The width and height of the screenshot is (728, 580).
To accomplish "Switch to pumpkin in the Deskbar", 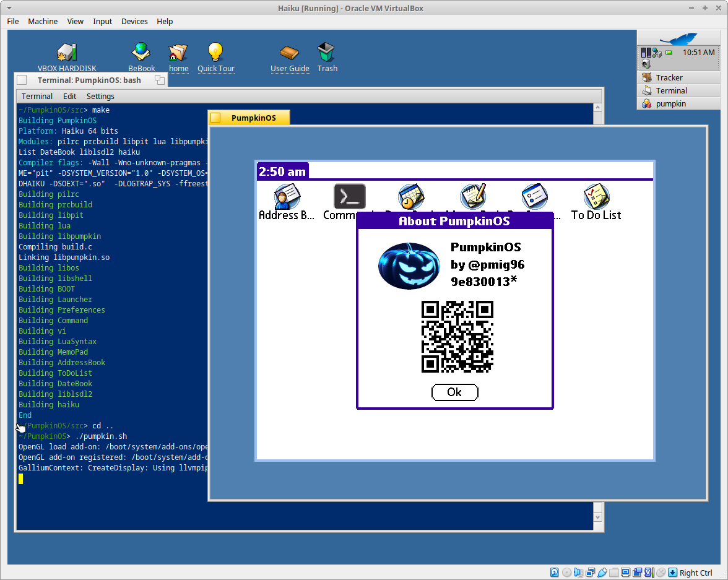I will point(678,103).
